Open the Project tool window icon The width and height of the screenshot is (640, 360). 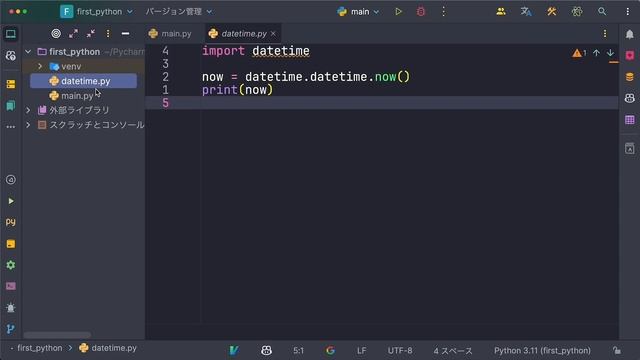[x=11, y=34]
